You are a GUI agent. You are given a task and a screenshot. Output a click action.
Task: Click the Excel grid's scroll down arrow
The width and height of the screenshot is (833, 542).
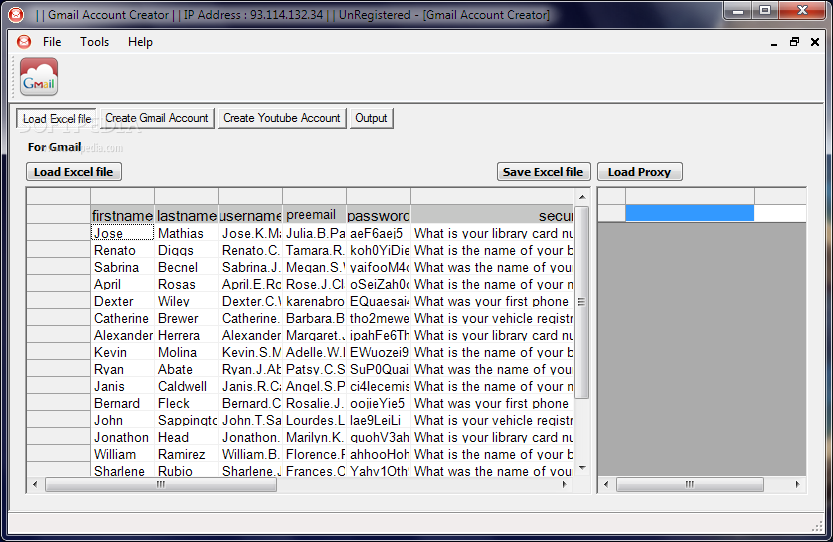click(582, 468)
